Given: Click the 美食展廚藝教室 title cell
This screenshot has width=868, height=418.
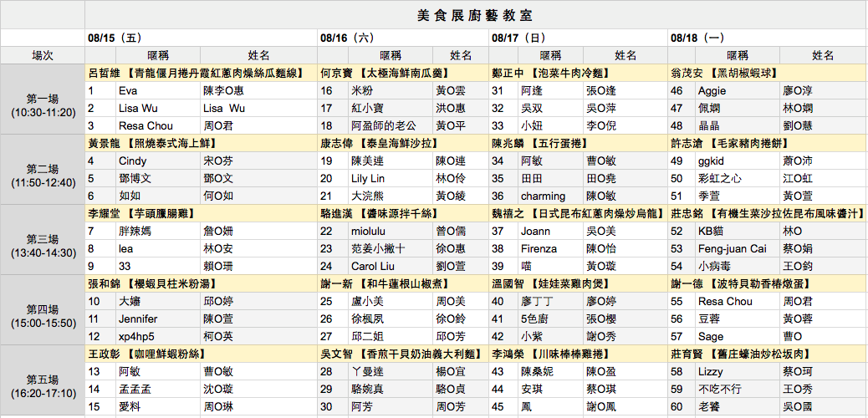Looking at the screenshot, I should coord(475,15).
